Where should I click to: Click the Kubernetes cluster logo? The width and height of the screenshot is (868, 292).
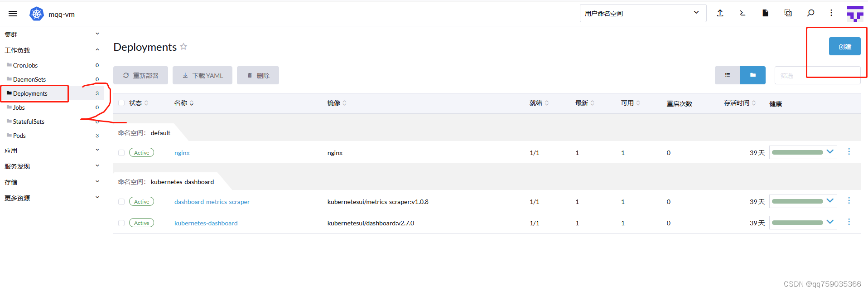[37, 14]
